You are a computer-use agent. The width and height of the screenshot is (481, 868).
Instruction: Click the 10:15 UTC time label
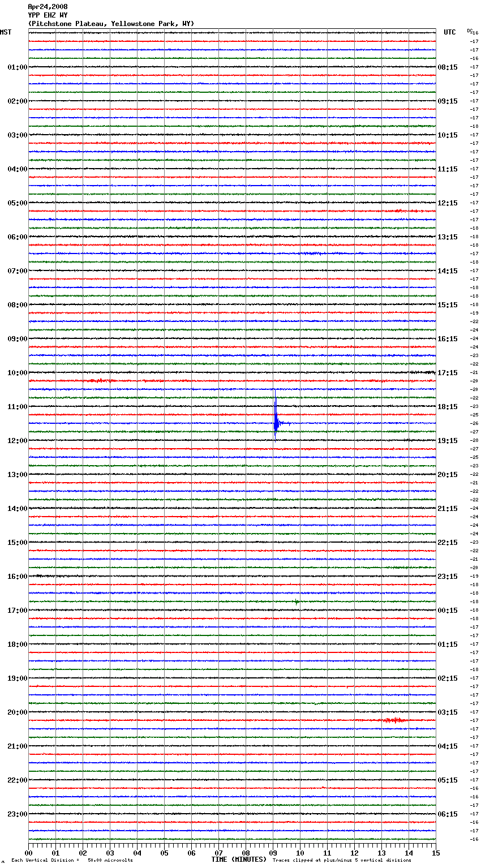(x=448, y=135)
